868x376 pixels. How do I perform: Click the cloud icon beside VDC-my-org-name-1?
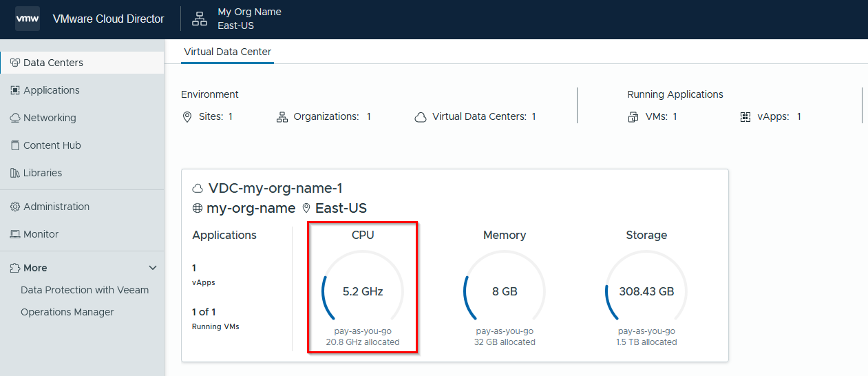pos(198,189)
